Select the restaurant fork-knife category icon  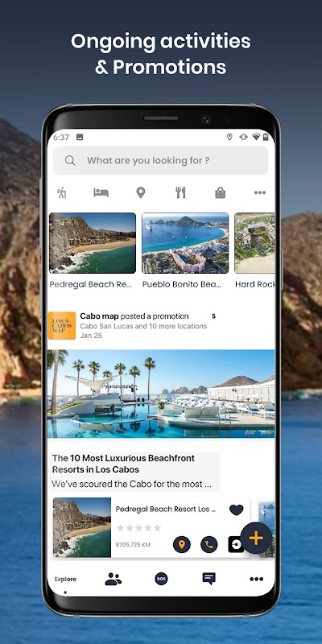point(180,192)
